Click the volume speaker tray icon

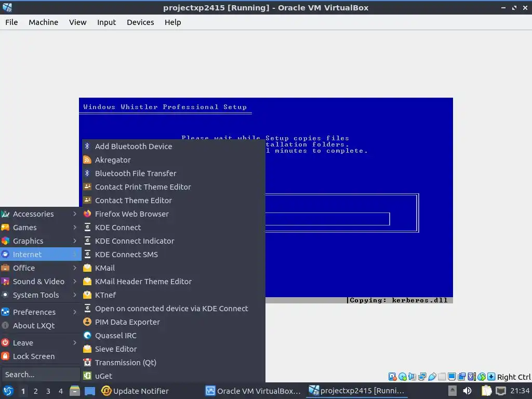(467, 391)
